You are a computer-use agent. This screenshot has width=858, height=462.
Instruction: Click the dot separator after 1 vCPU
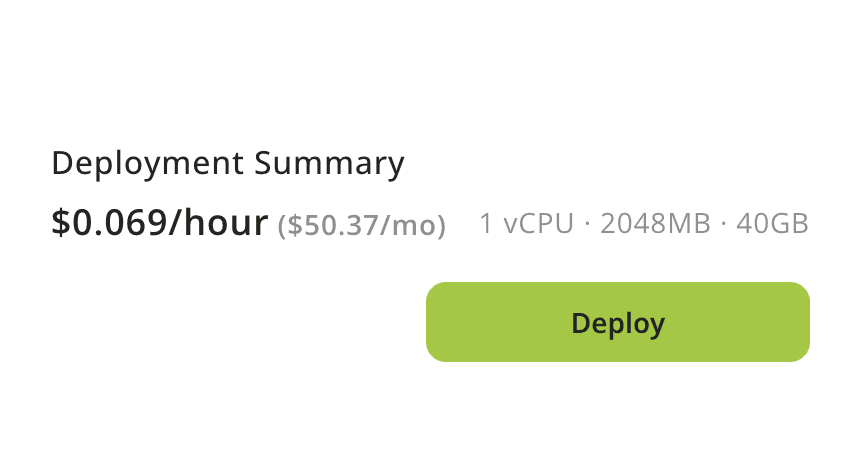(x=587, y=224)
